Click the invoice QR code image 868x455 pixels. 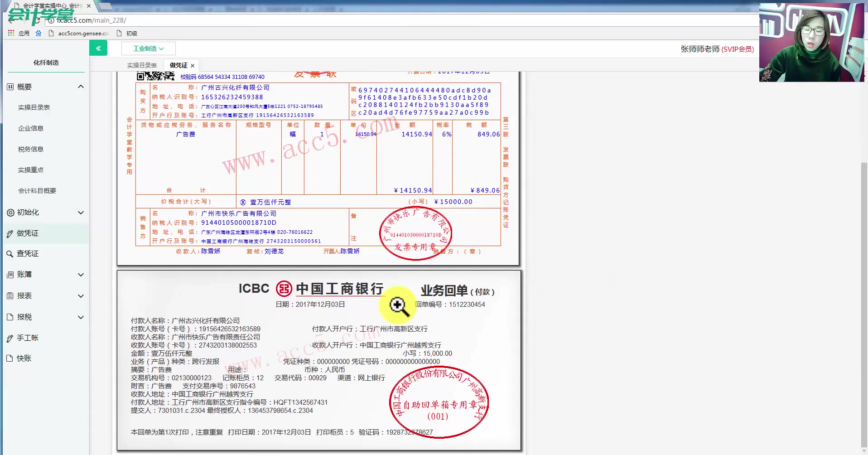[x=155, y=76]
